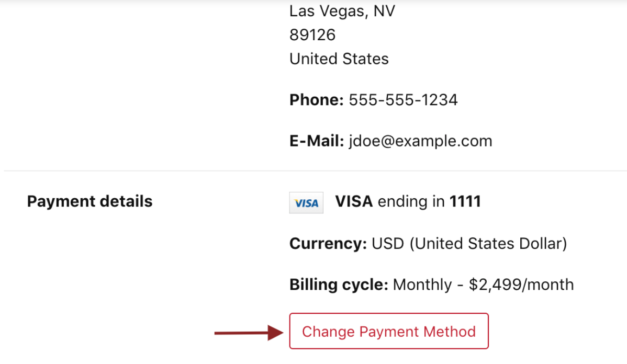This screenshot has height=364, width=627.
Task: Click the ZIP code 89126
Action: pyautogui.click(x=312, y=35)
